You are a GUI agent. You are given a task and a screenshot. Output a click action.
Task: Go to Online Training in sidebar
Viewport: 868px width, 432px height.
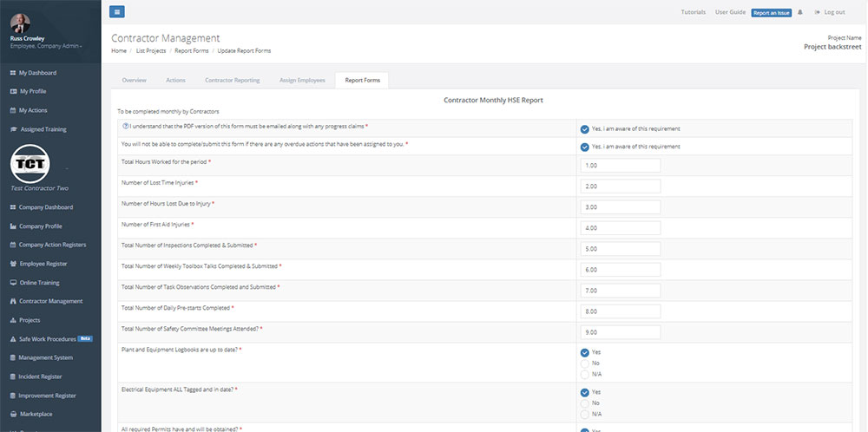(x=40, y=283)
